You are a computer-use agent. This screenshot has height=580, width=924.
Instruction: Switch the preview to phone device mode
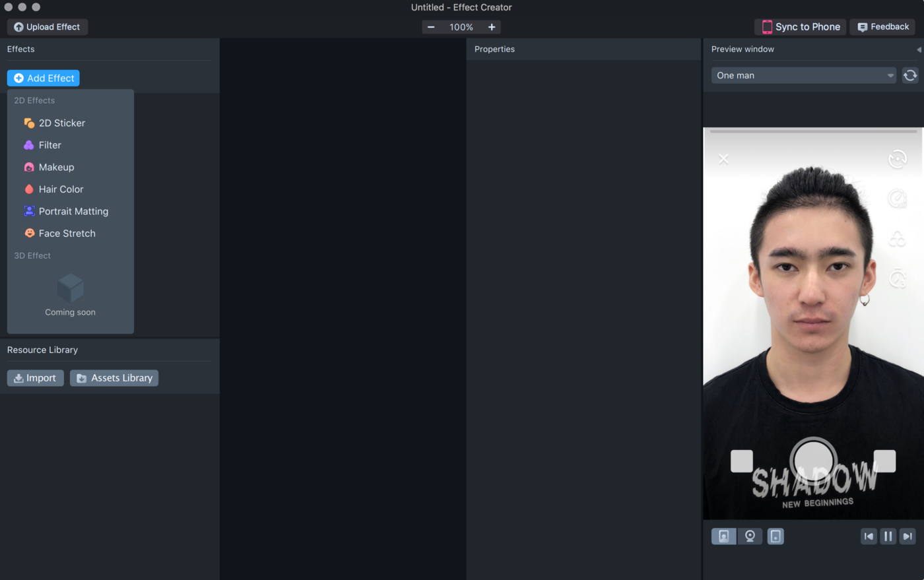[x=775, y=536]
